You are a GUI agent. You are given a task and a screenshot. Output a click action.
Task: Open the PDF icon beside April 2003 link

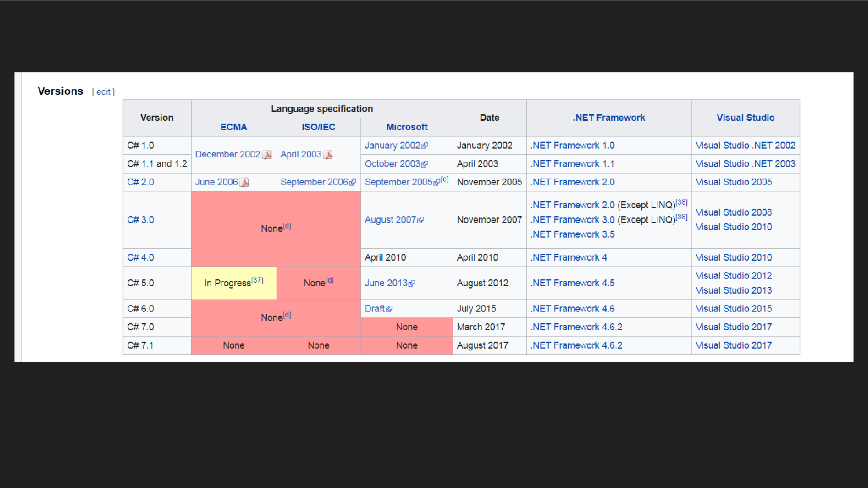pos(328,154)
